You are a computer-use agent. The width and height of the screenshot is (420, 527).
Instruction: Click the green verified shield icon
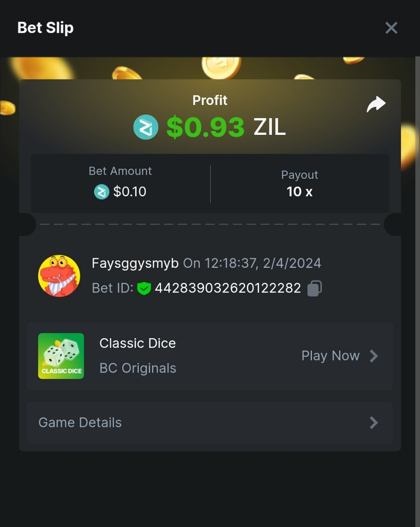point(144,289)
